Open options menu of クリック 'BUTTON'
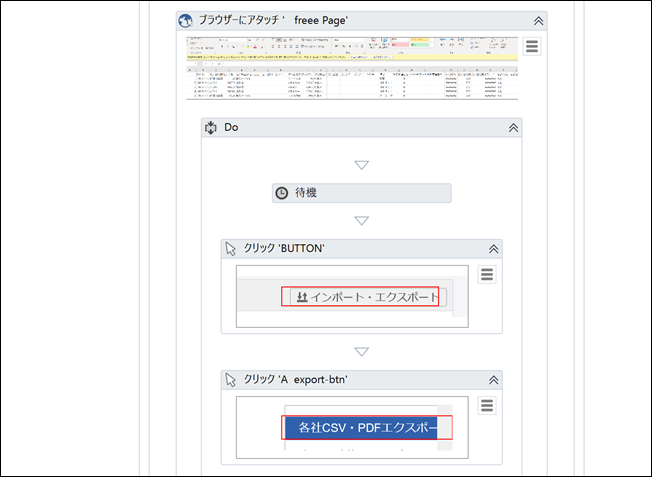 pyautogui.click(x=487, y=274)
